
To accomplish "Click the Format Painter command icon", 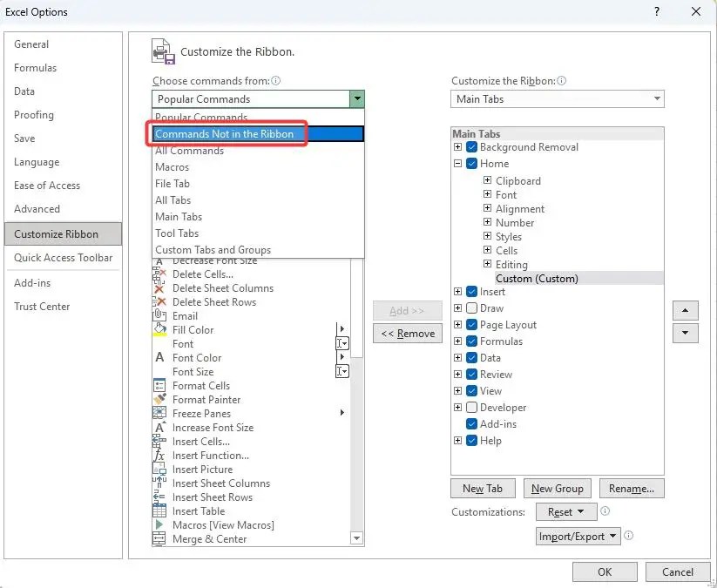I will click(160, 400).
